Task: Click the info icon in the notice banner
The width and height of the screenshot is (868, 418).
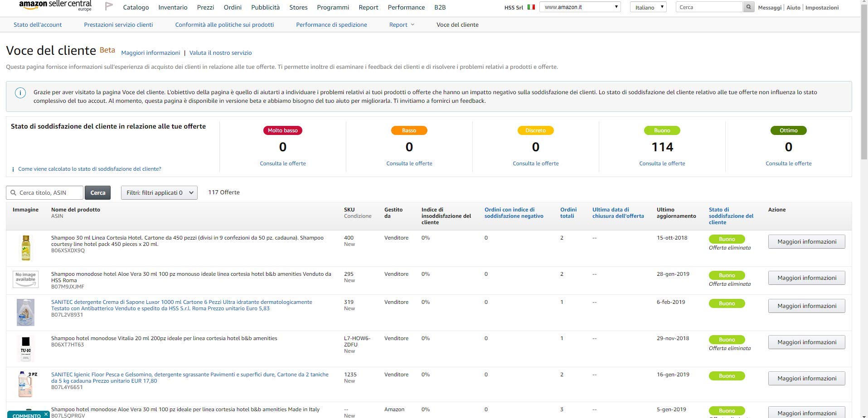Action: tap(20, 93)
